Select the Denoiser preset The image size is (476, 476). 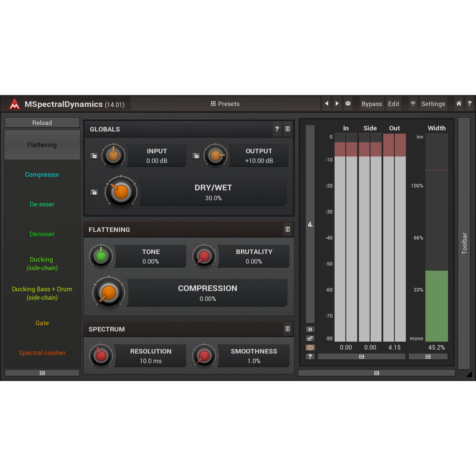click(42, 234)
